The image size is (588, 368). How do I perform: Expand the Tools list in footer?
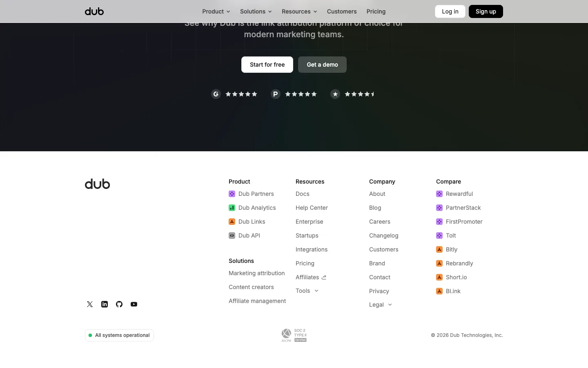click(307, 291)
